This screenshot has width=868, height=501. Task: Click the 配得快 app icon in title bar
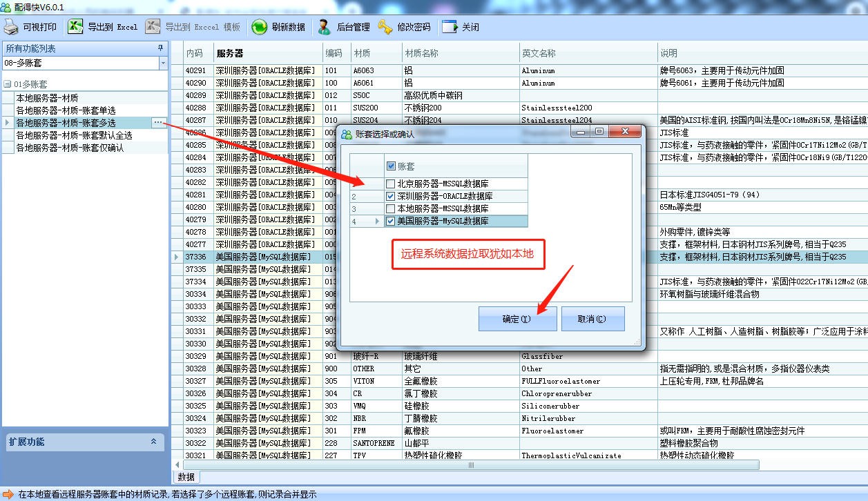(7, 6)
